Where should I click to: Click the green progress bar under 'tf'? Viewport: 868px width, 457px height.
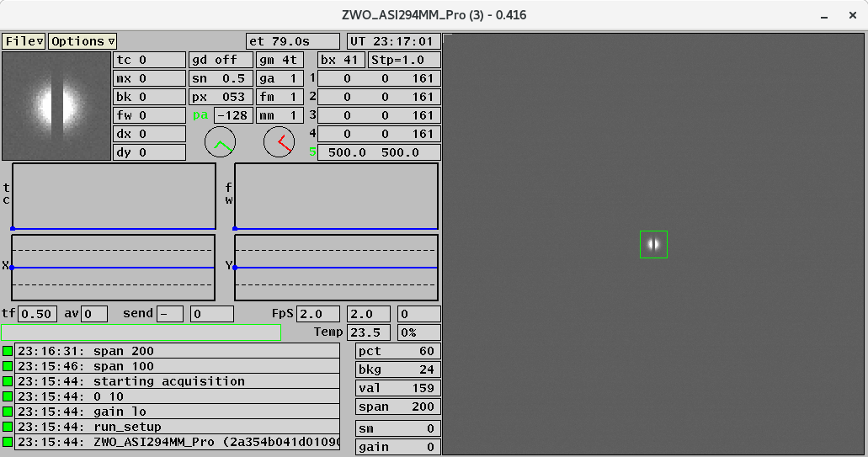click(141, 332)
